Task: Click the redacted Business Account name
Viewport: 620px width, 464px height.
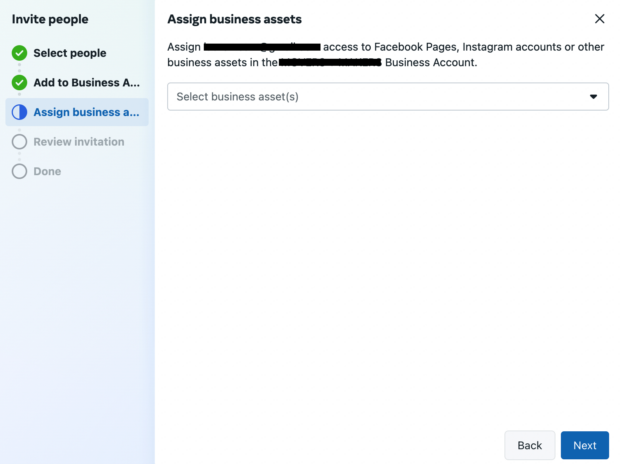Action: pos(330,62)
